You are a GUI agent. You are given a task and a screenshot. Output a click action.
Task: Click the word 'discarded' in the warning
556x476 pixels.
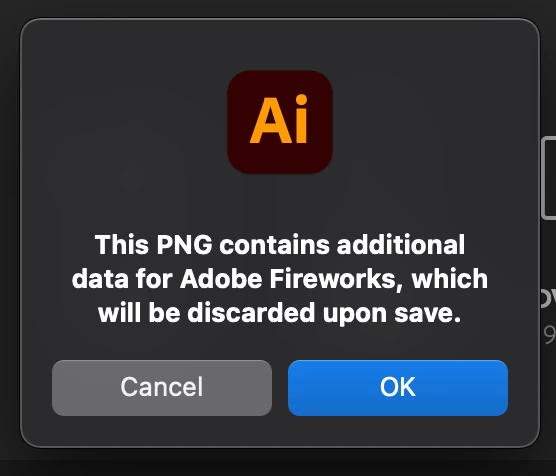(x=251, y=313)
